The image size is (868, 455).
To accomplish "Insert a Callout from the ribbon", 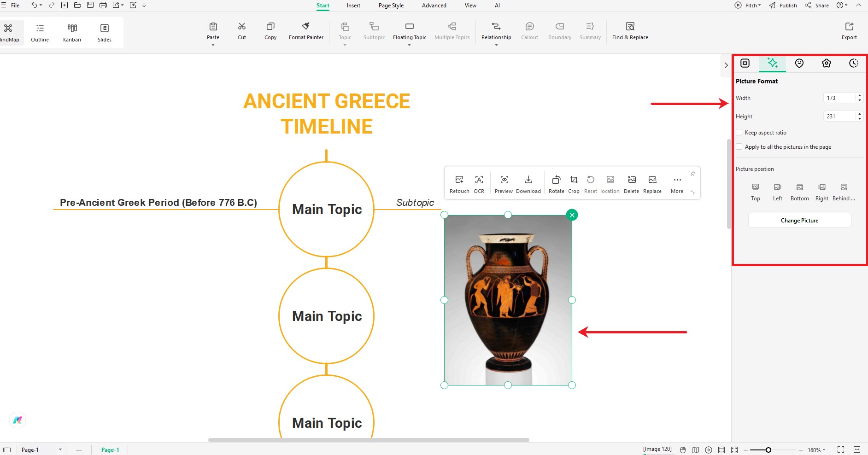I will [529, 31].
